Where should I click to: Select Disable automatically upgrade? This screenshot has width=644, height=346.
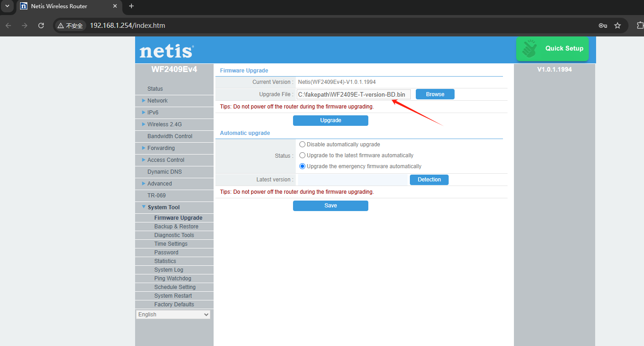pyautogui.click(x=302, y=145)
